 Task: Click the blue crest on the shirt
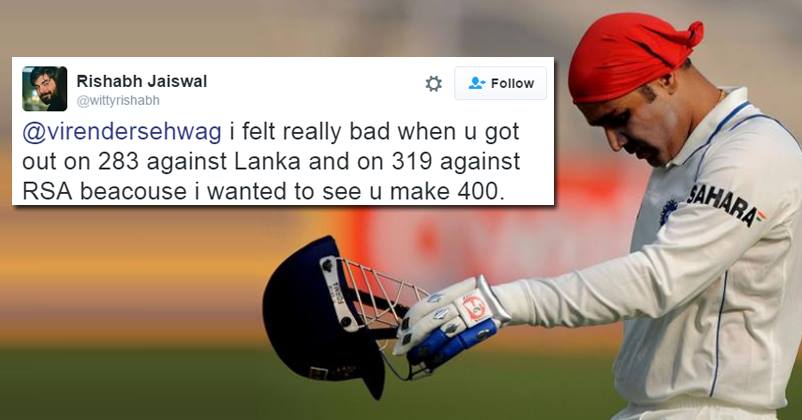(667, 211)
